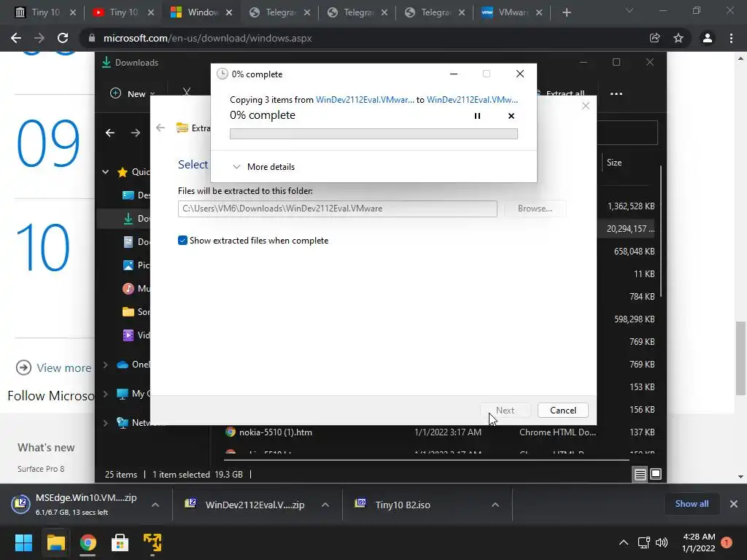Click the Size column header

coord(614,163)
